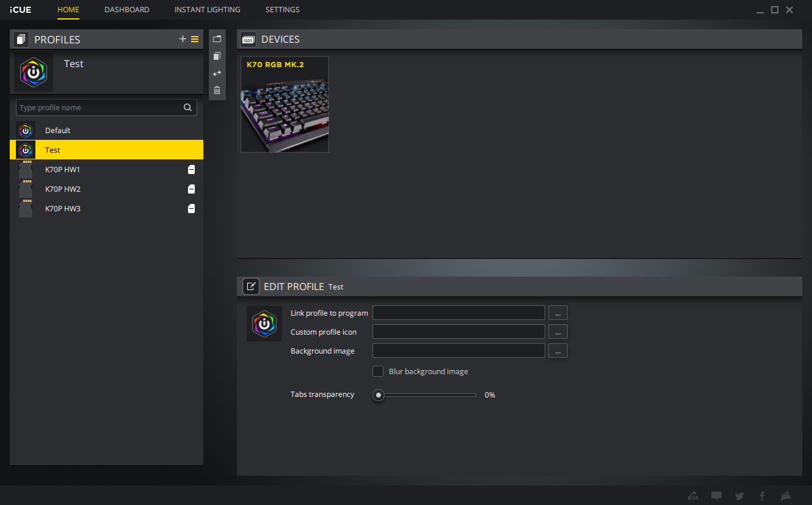Open the yellow profiles menu icon
This screenshot has width=812, height=505.
195,39
